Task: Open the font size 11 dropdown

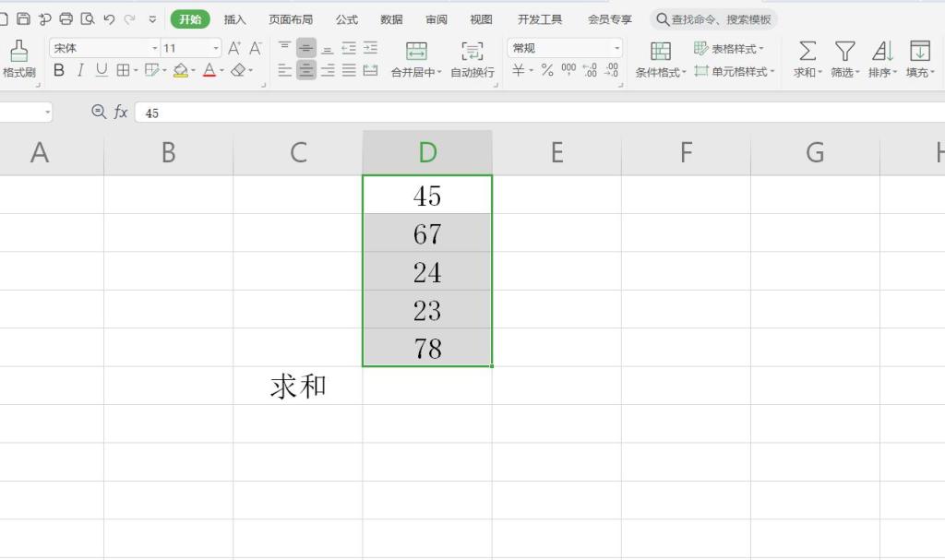Action: pos(189,47)
